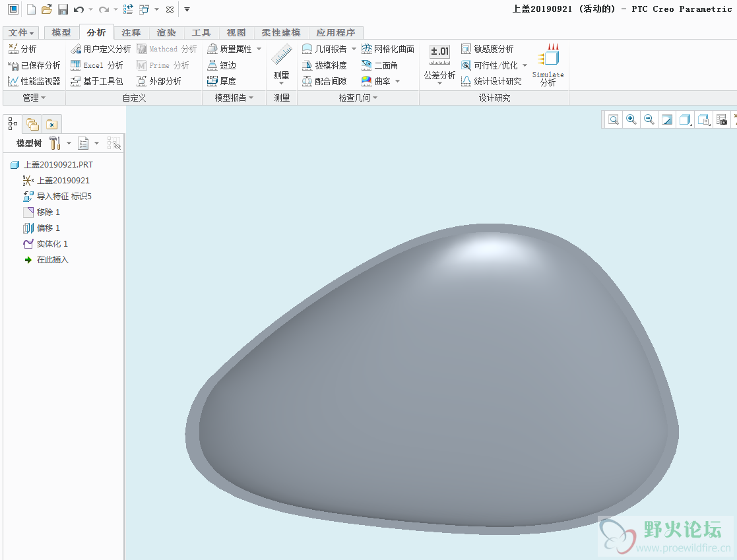Open 性能监视器
Image resolution: width=737 pixels, height=560 pixels.
coord(34,81)
